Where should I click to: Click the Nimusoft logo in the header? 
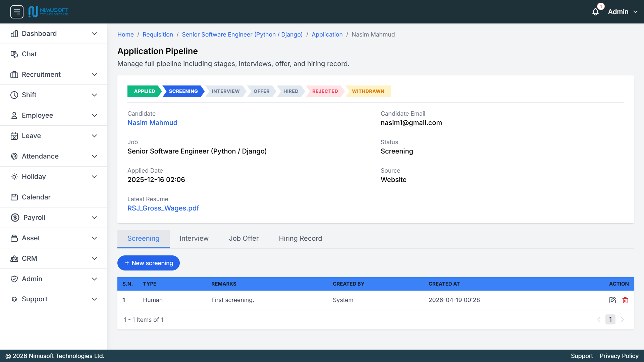tap(48, 11)
